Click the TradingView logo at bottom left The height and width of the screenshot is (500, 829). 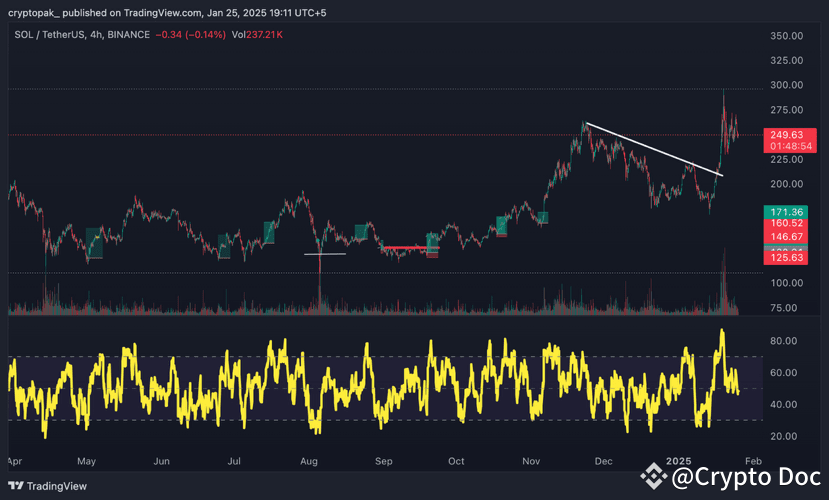pyautogui.click(x=47, y=486)
